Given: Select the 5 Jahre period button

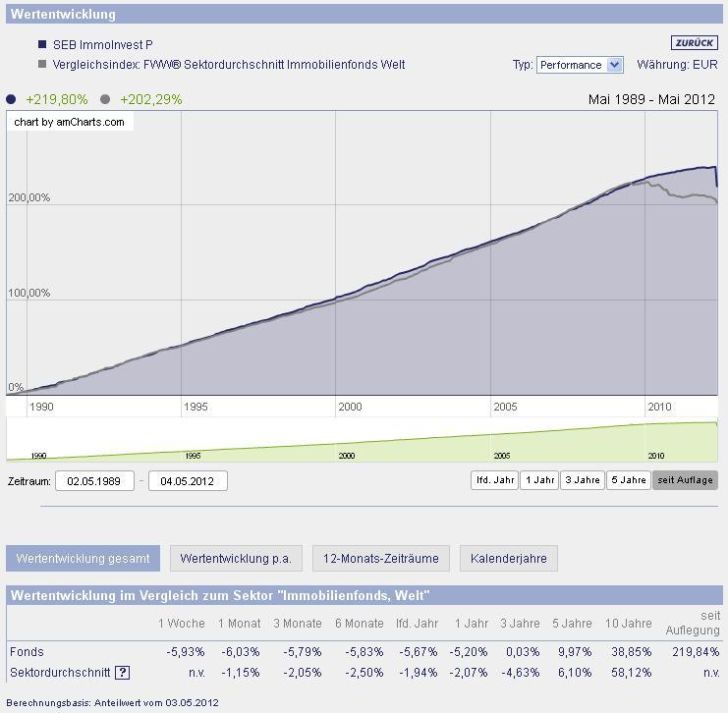Looking at the screenshot, I should [x=629, y=480].
